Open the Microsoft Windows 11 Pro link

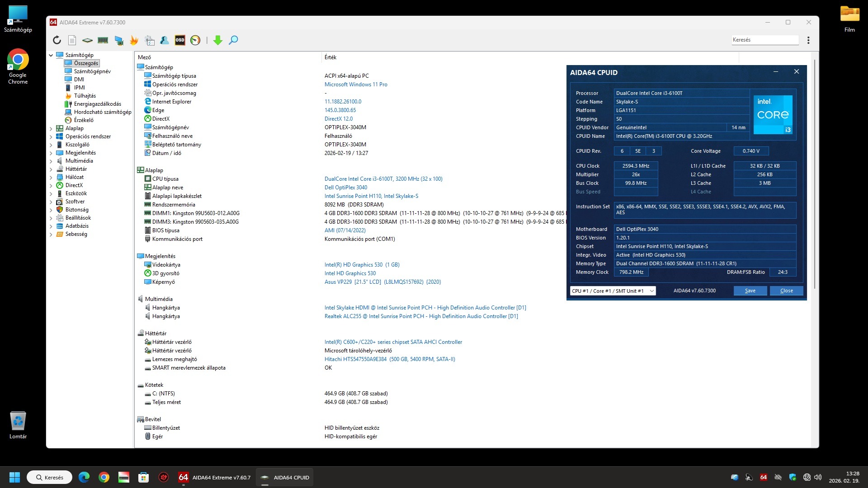(x=356, y=84)
